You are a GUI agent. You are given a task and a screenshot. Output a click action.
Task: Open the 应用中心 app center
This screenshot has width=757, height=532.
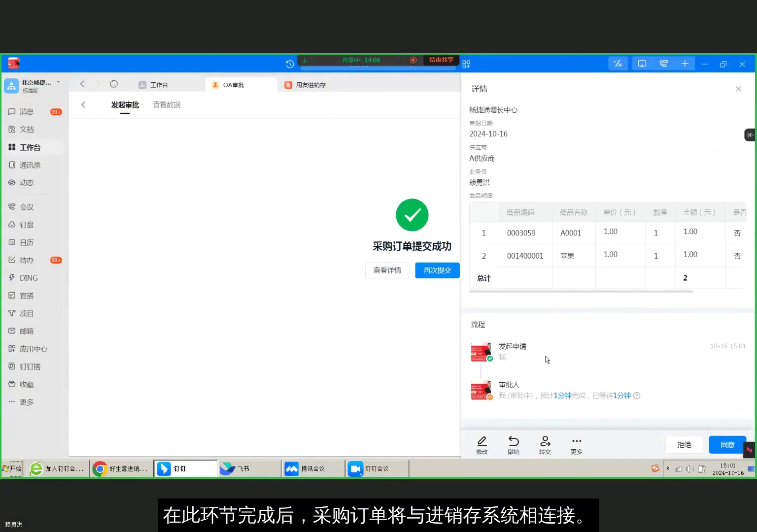coord(33,349)
